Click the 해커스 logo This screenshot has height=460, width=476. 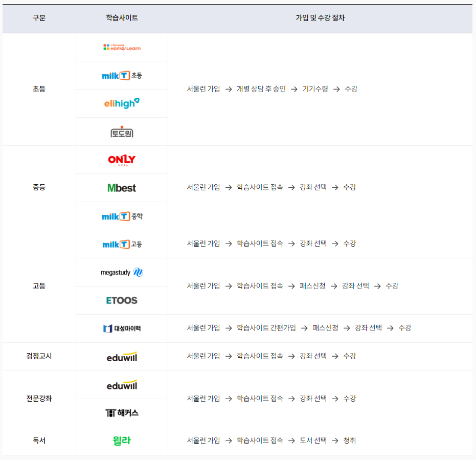coord(122,412)
